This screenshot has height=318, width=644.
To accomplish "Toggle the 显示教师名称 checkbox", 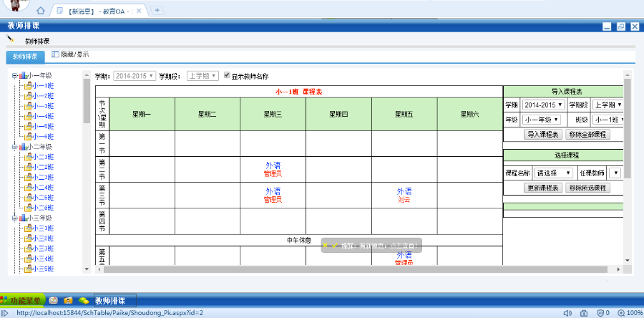I will (x=227, y=75).
